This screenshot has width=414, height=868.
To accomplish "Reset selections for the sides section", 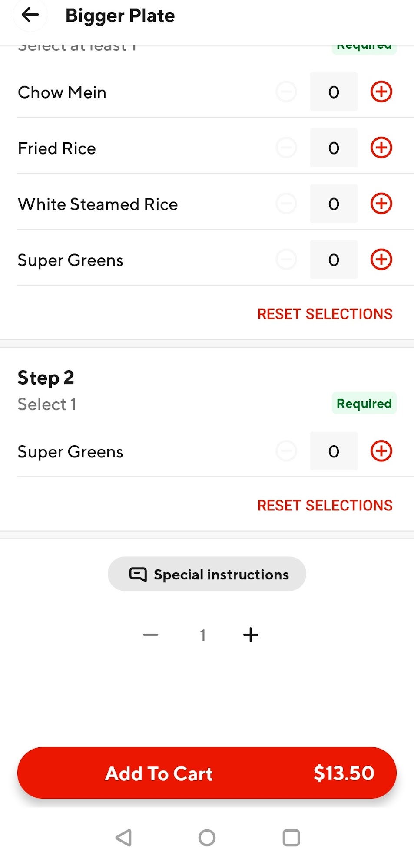I will pos(325,314).
